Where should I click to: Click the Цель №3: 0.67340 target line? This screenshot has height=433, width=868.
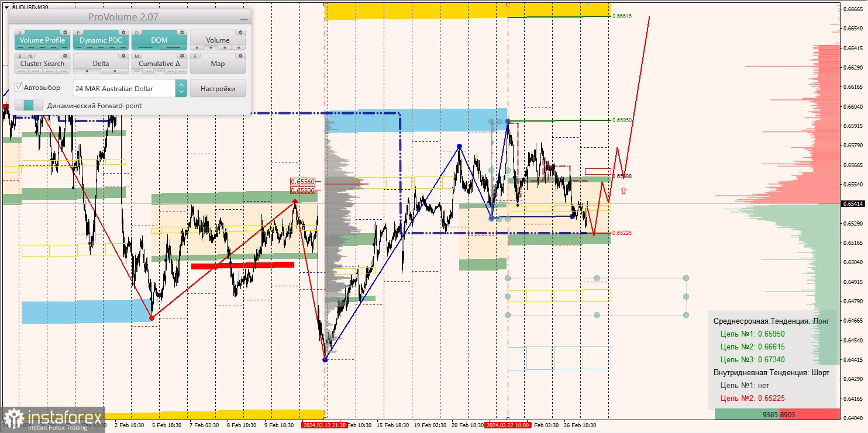coord(752,360)
